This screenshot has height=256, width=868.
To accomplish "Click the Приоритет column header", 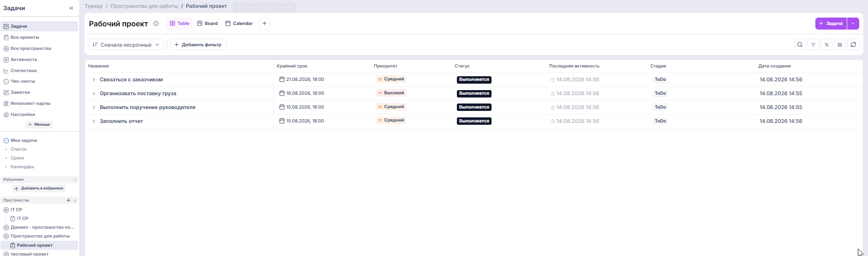I will tap(386, 66).
